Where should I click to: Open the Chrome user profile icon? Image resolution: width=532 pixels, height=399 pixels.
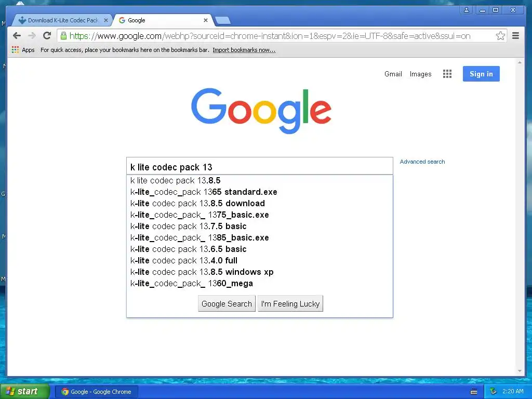[467, 10]
